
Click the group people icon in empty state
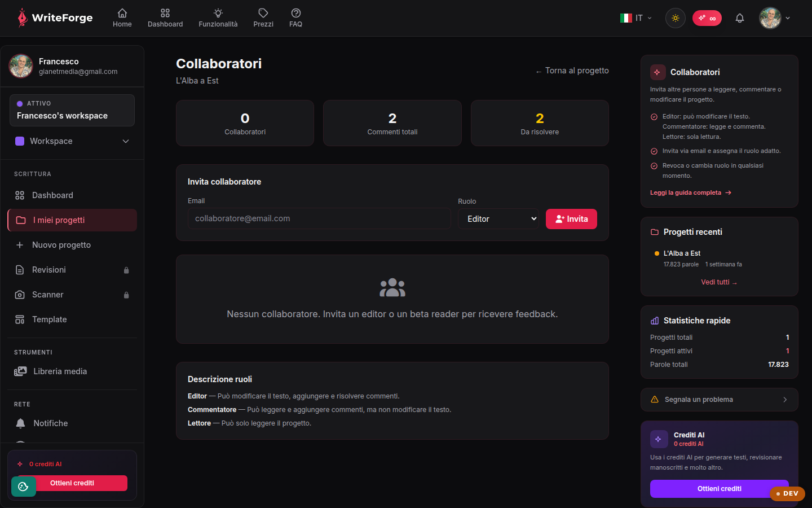[392, 287]
